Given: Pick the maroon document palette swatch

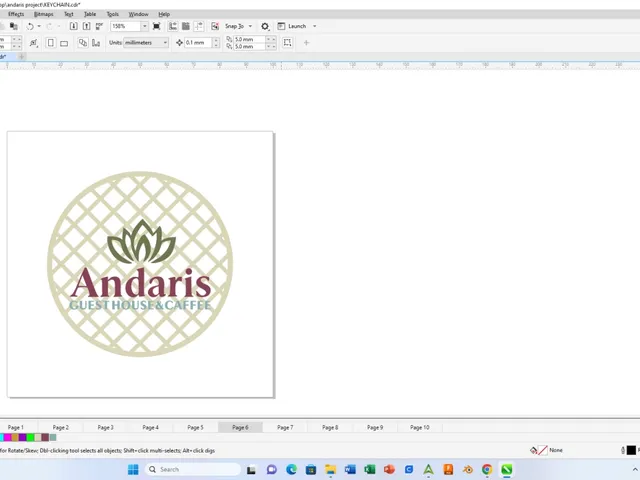Looking at the screenshot, I should [45, 438].
